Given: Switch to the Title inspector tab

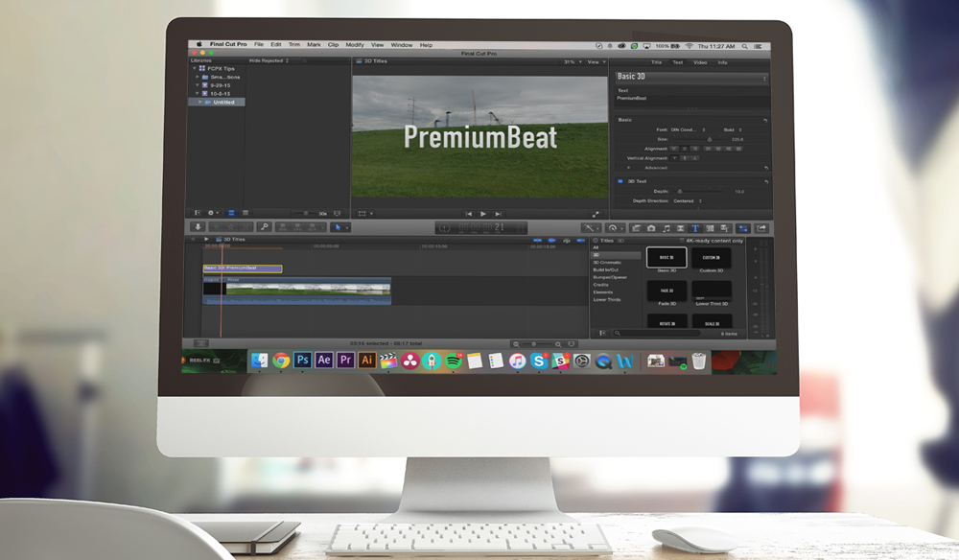Looking at the screenshot, I should click(656, 62).
